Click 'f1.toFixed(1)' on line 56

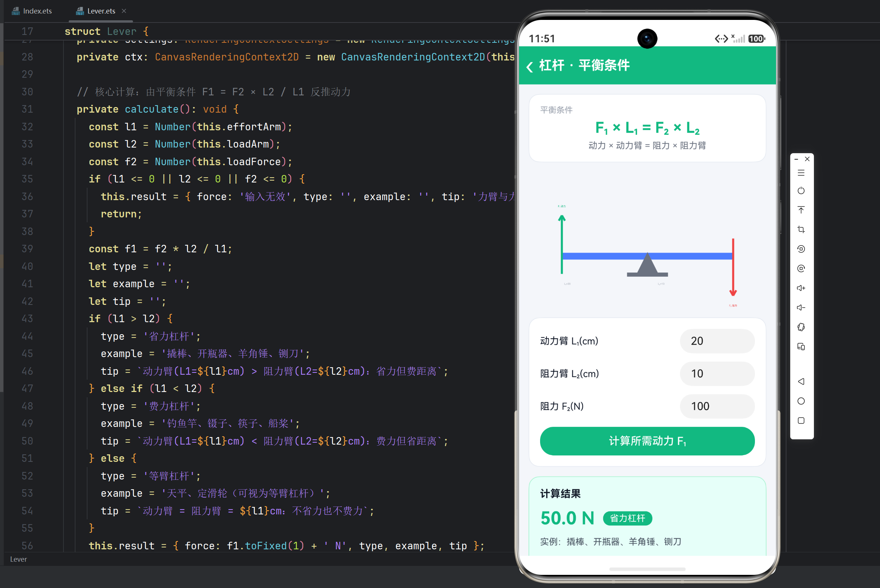pos(266,546)
